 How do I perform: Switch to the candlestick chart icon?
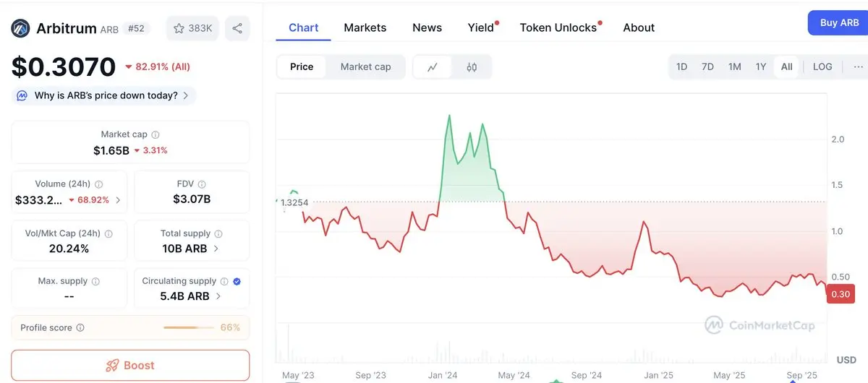pos(472,67)
